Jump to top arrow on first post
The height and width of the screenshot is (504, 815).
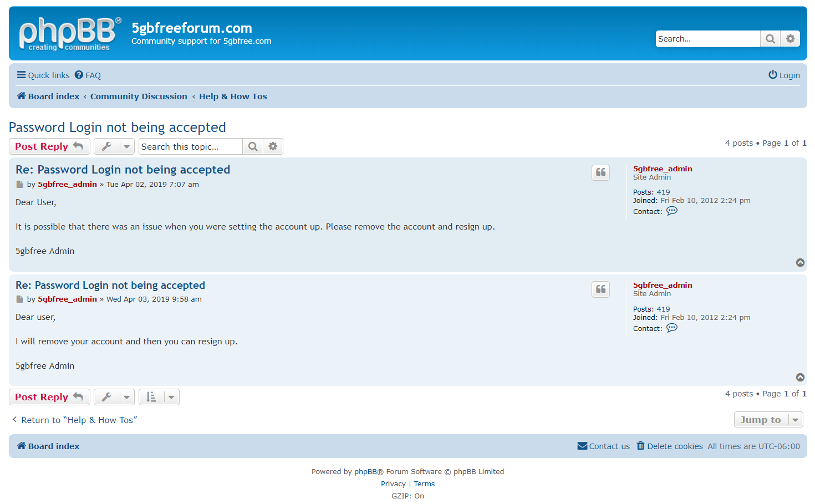[x=800, y=263]
